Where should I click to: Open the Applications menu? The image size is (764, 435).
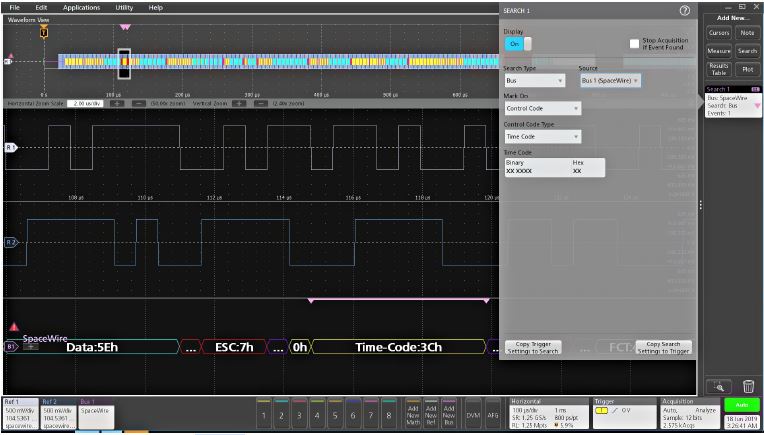click(x=81, y=7)
